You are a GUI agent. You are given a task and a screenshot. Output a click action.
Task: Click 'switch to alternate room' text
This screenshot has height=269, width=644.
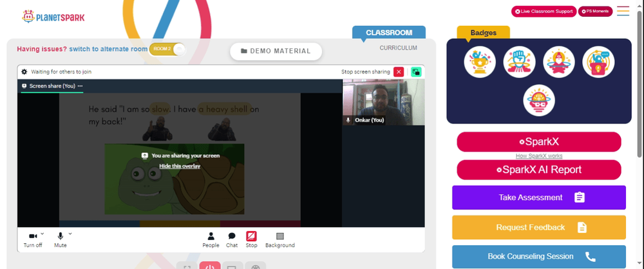point(108,49)
